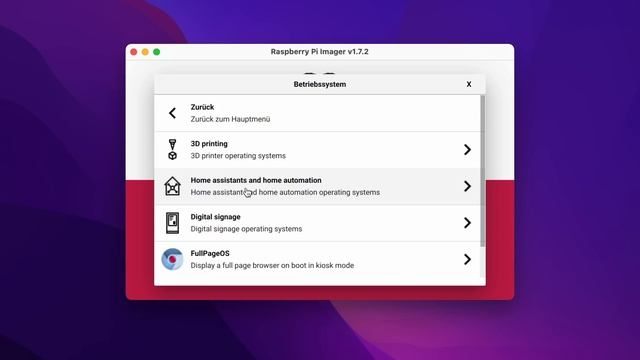
Task: Click the Home assistants house icon
Action: 172,186
